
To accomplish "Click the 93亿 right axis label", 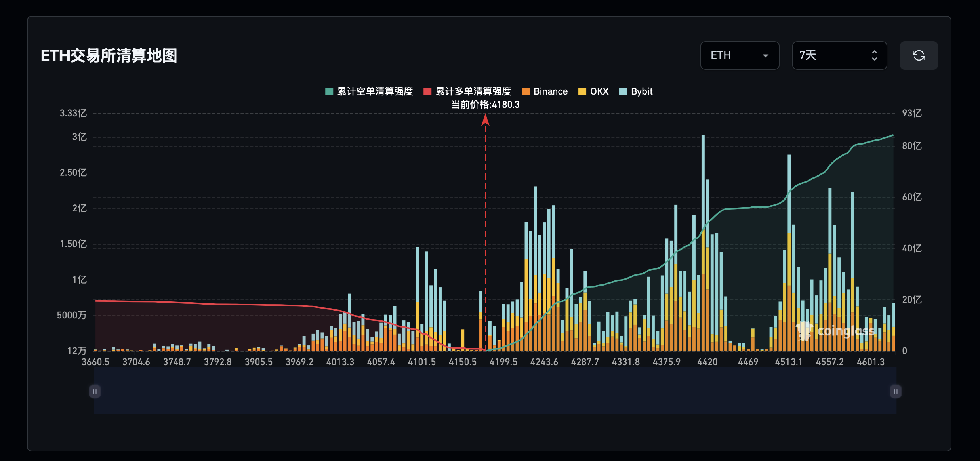I will (912, 113).
